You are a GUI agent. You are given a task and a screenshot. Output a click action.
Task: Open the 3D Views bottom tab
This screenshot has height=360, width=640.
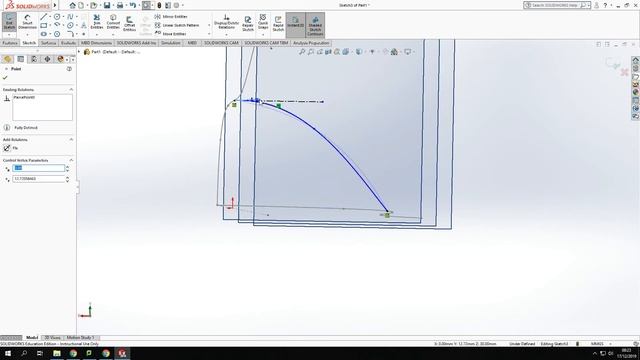[53, 338]
